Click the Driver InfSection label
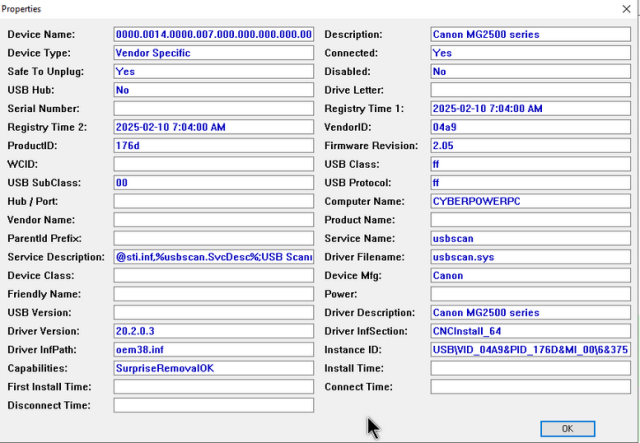This screenshot has height=443, width=640. tap(366, 331)
